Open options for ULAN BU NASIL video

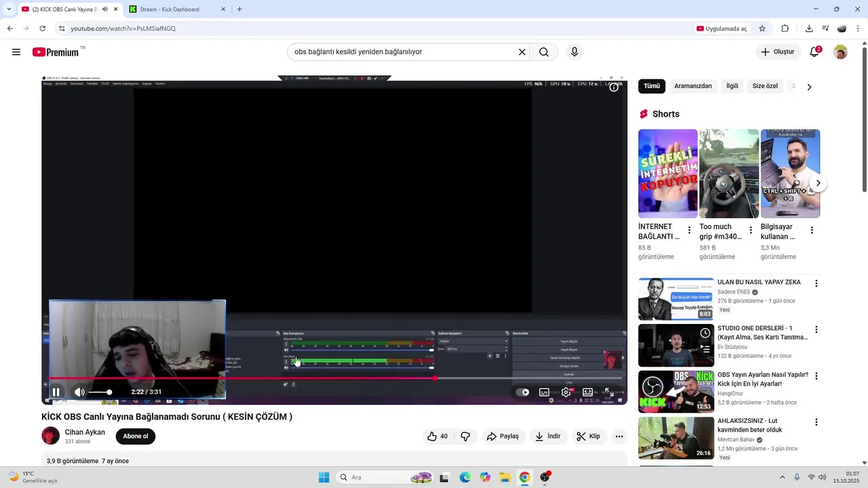click(816, 283)
